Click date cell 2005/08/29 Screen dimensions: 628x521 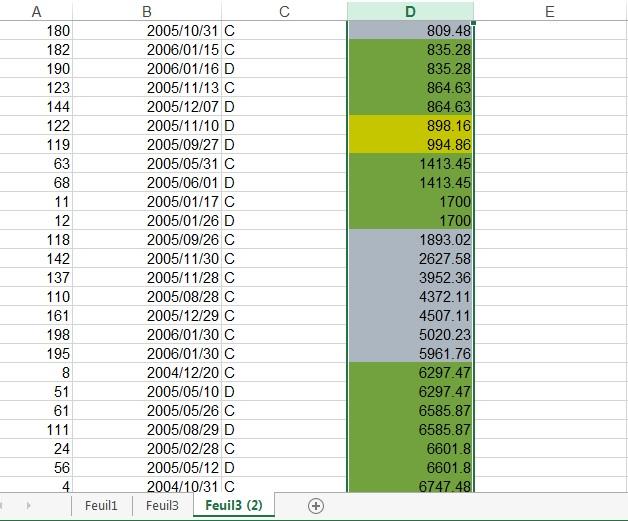(147, 430)
